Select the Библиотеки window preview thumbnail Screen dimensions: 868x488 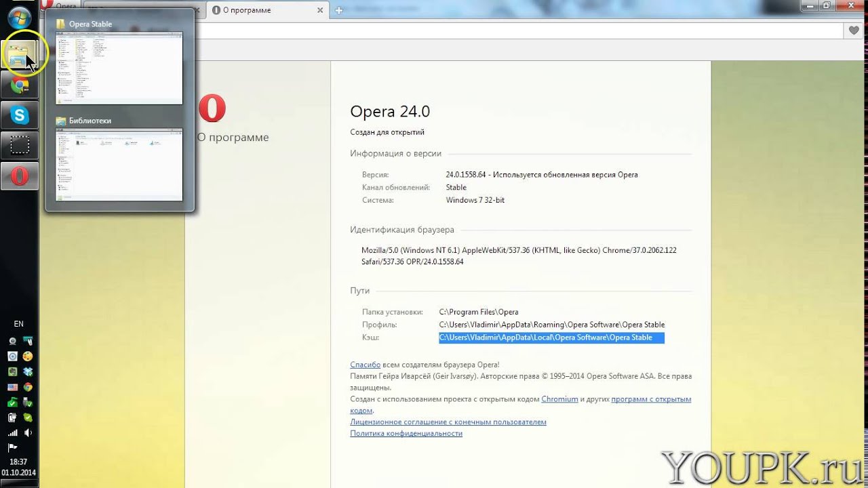click(x=119, y=165)
